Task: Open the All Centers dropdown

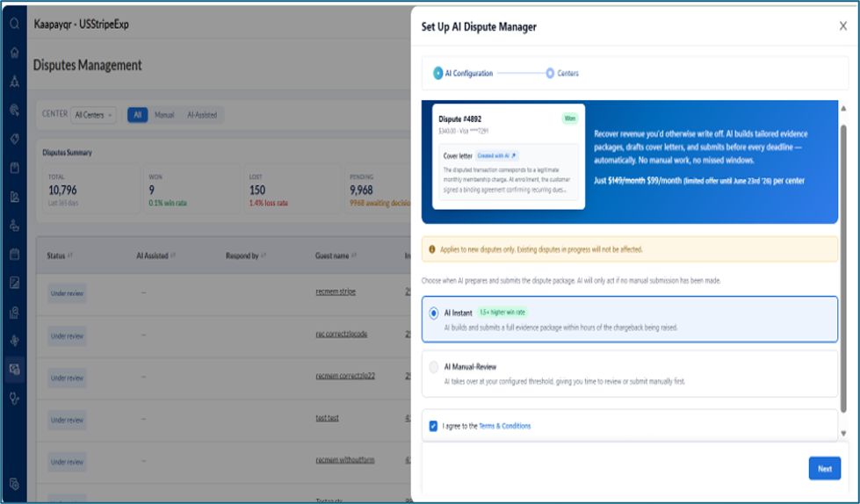Action: (93, 115)
